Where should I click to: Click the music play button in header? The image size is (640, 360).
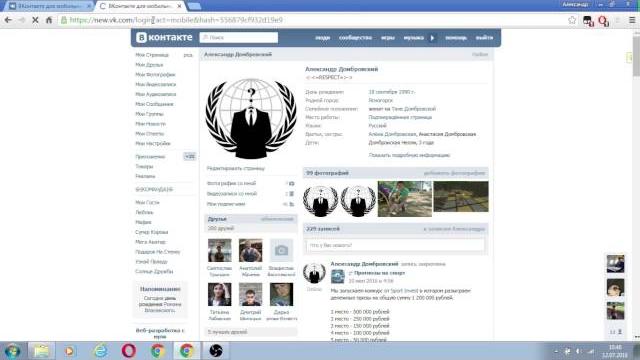coord(433,38)
